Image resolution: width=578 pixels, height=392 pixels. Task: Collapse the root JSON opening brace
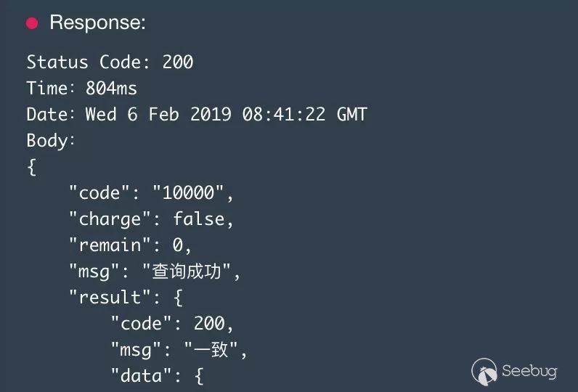click(x=31, y=167)
